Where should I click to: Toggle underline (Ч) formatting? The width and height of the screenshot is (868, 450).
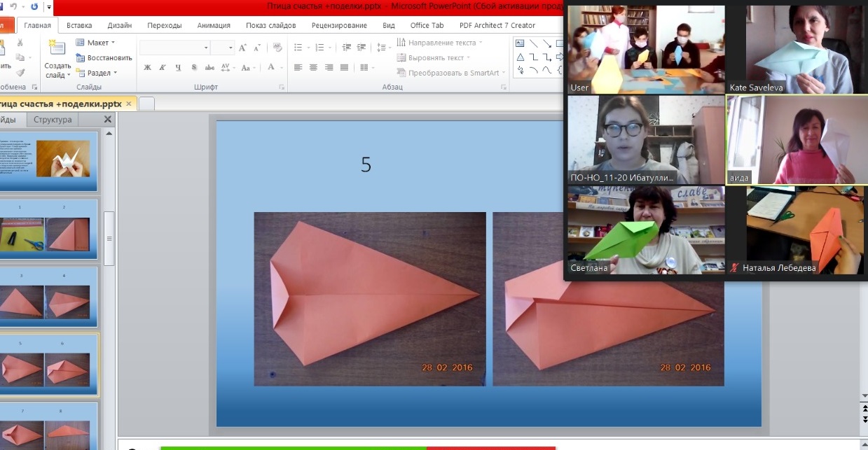[178, 68]
